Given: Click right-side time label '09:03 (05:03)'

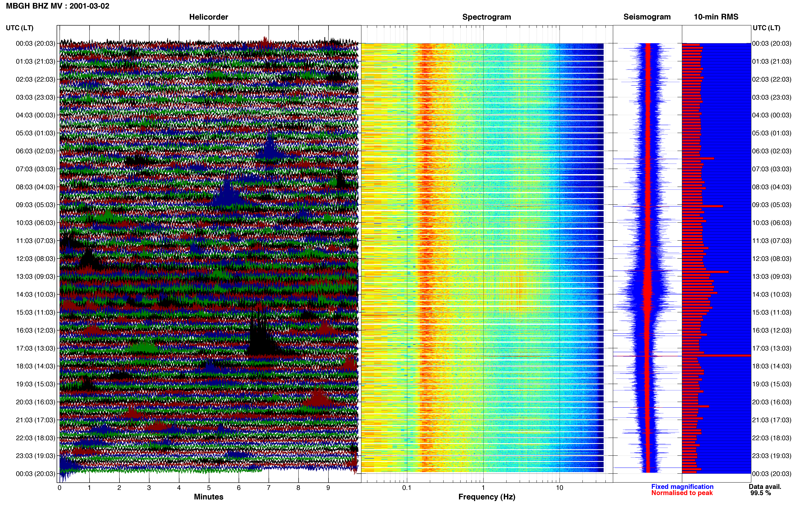Looking at the screenshot, I should pyautogui.click(x=772, y=205).
